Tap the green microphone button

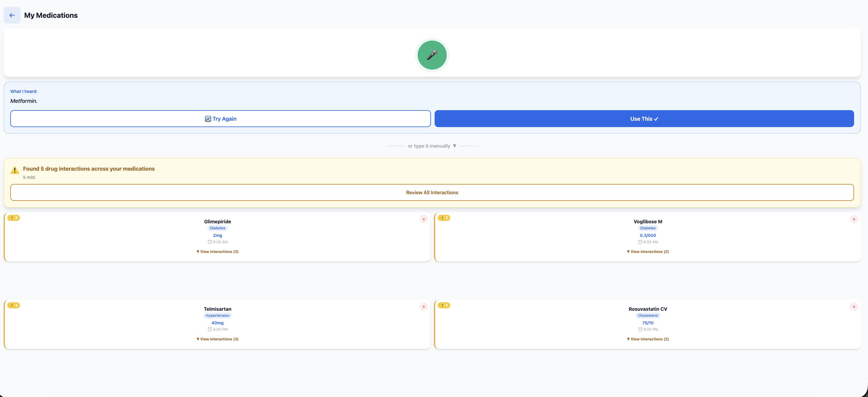432,55
